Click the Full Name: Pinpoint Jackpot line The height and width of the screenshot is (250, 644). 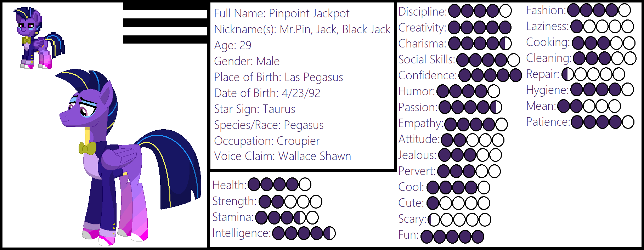tap(282, 13)
